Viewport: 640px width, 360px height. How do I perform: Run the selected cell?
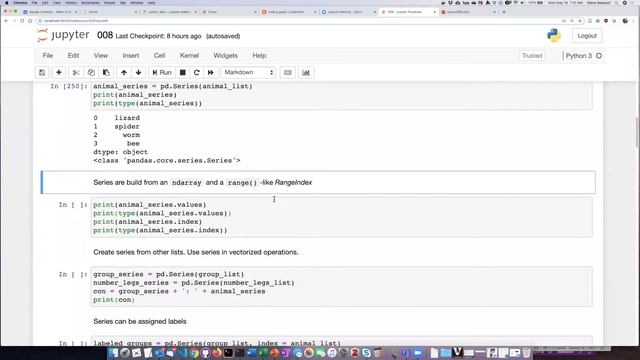click(x=162, y=73)
